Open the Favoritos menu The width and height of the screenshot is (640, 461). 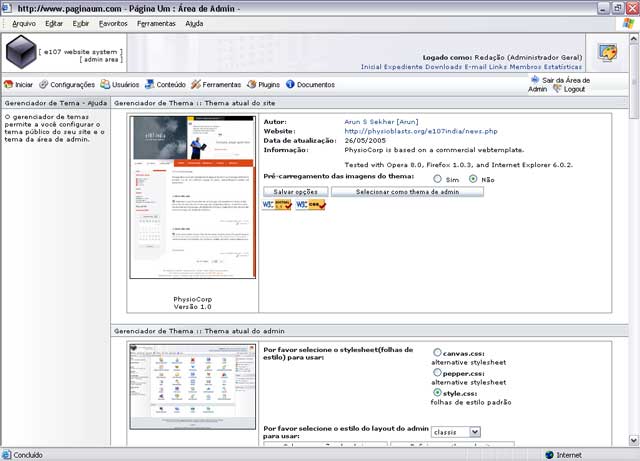pyautogui.click(x=113, y=24)
